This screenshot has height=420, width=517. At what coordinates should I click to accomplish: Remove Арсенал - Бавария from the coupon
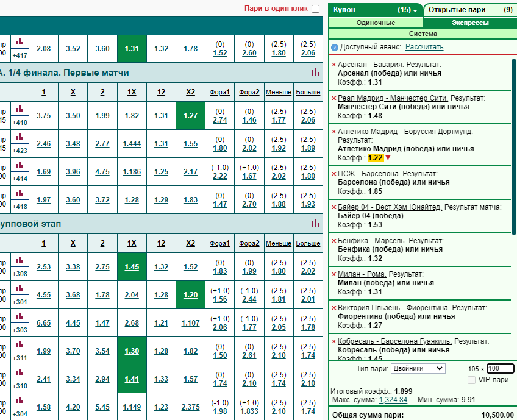[333, 65]
